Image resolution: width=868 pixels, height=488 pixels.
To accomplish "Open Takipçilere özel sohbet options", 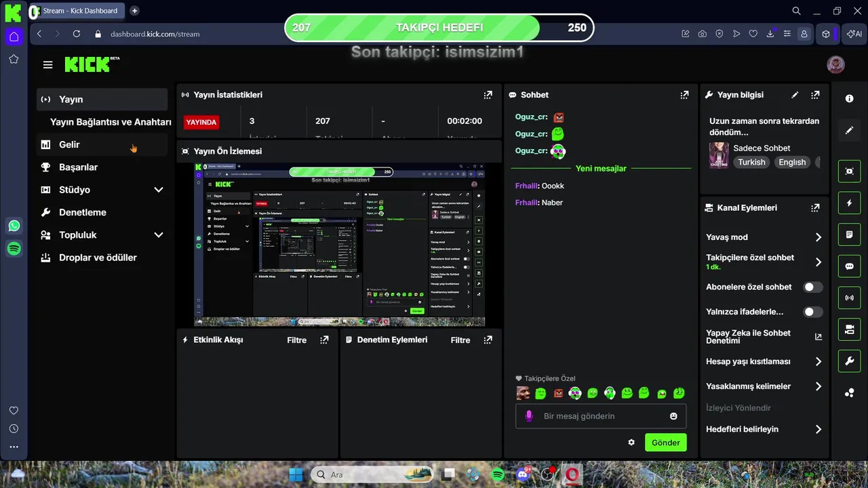I will [x=764, y=262].
